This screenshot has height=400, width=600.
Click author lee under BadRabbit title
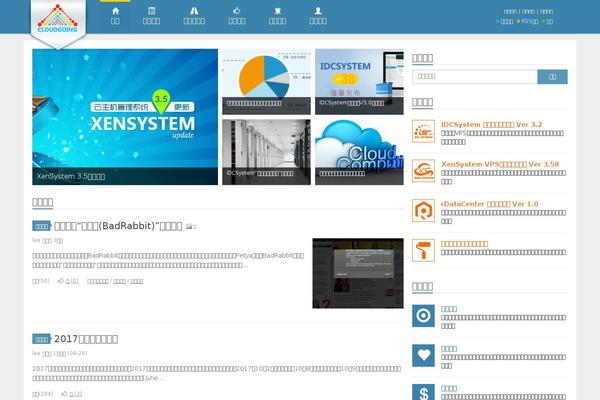[x=36, y=240]
